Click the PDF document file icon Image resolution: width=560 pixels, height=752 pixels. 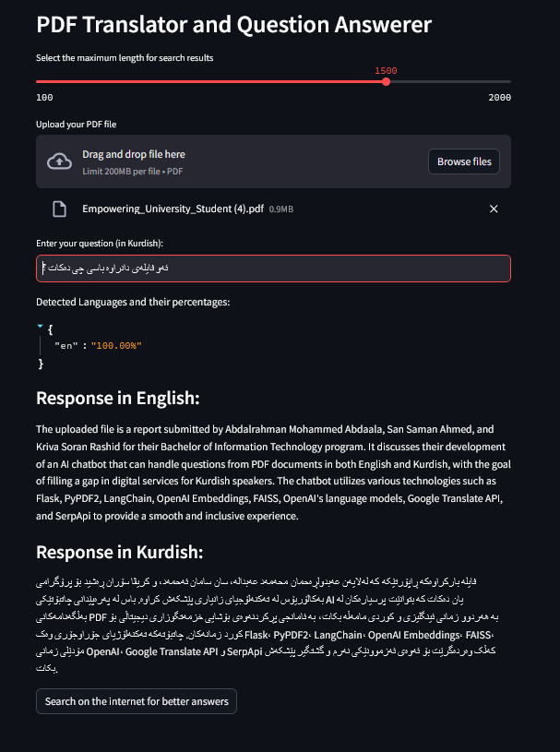tap(59, 209)
